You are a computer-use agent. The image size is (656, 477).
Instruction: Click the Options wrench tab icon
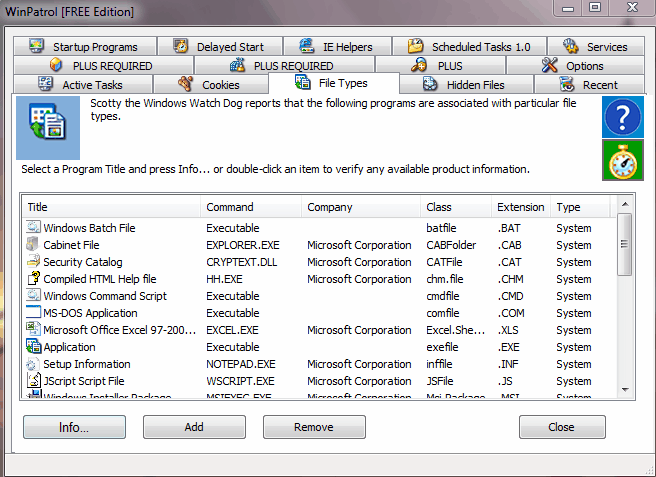pos(549,65)
